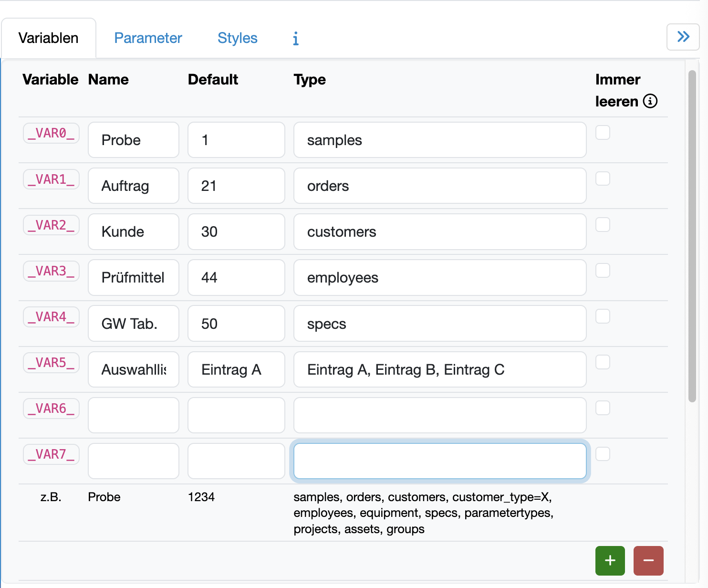The height and width of the screenshot is (588, 708).
Task: Click Type field containing 'samples'
Action: 439,140
